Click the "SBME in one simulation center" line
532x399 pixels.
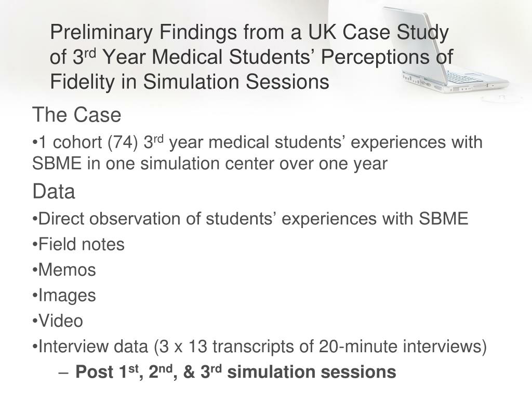pyautogui.click(x=209, y=164)
